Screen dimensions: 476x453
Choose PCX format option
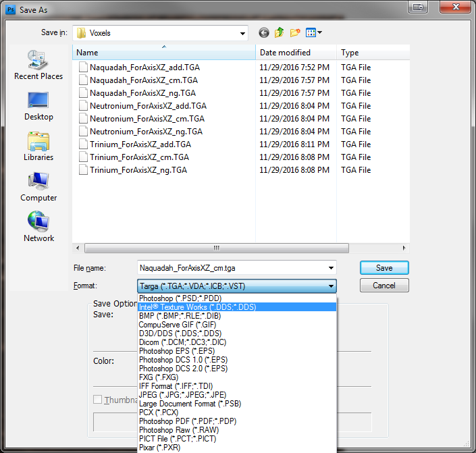(x=237, y=412)
